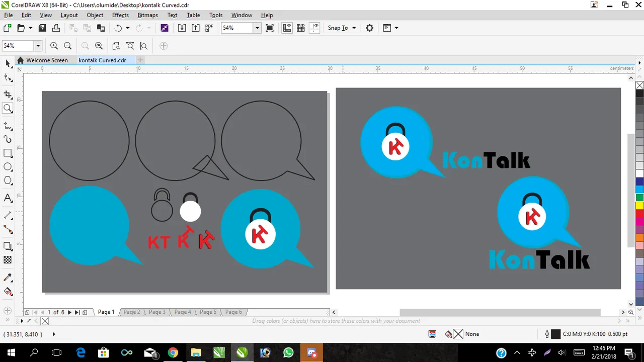Image resolution: width=644 pixels, height=362 pixels.
Task: Open the Tools menu
Action: click(x=216, y=15)
